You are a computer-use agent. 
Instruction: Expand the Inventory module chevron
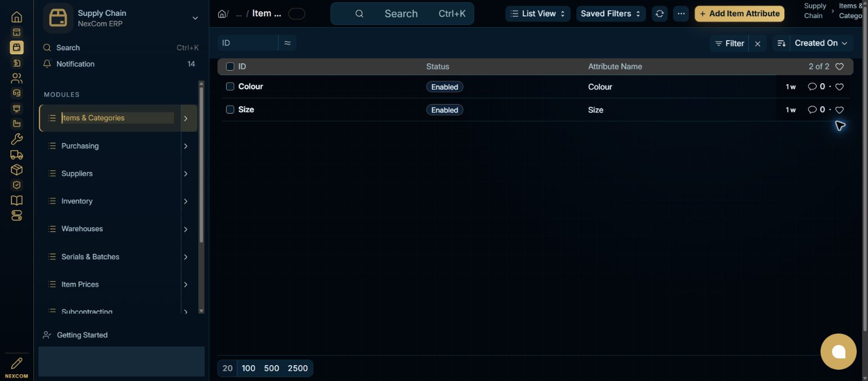click(x=185, y=202)
